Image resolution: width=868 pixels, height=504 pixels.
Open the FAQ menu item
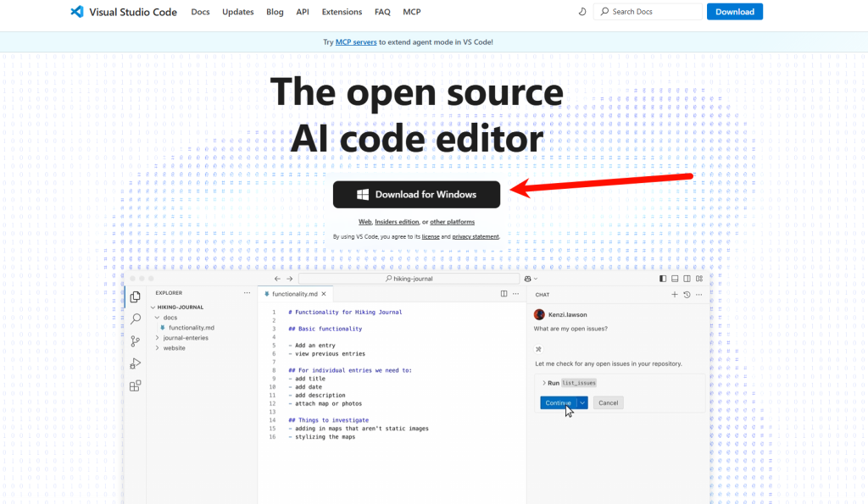(x=382, y=12)
